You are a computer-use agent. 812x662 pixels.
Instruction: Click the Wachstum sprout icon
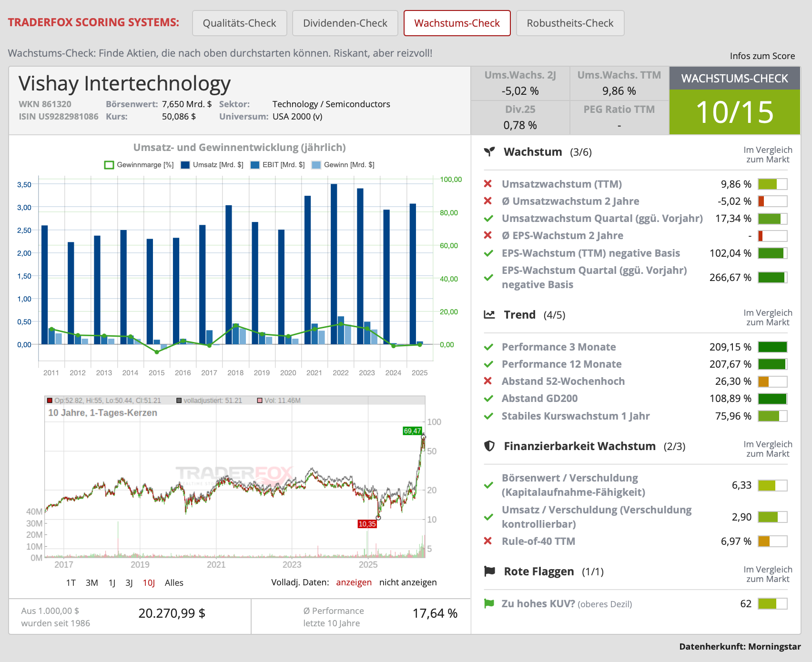(x=489, y=151)
